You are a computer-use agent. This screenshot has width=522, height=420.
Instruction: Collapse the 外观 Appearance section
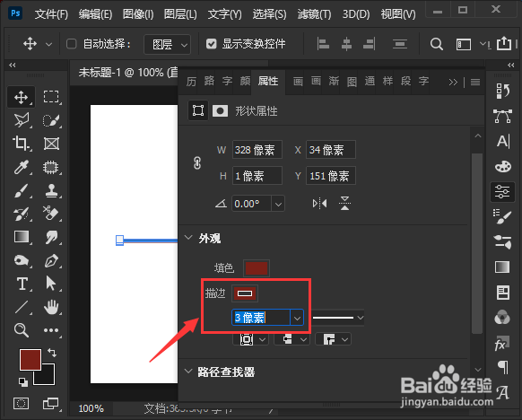click(x=188, y=238)
